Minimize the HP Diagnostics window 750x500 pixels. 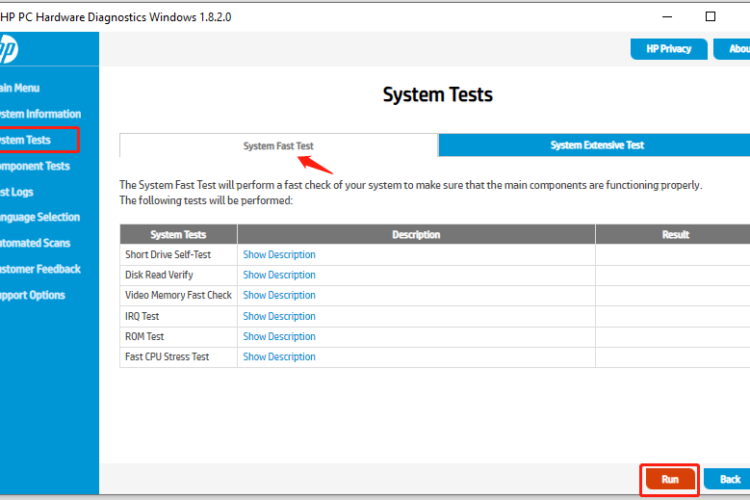[663, 16]
